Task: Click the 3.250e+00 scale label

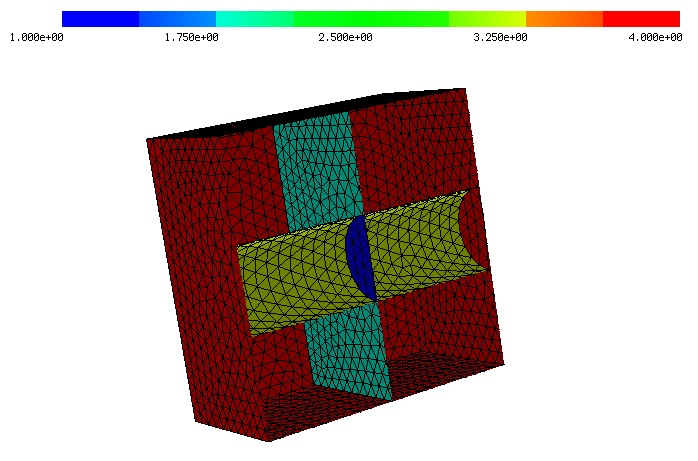Action: (x=500, y=38)
